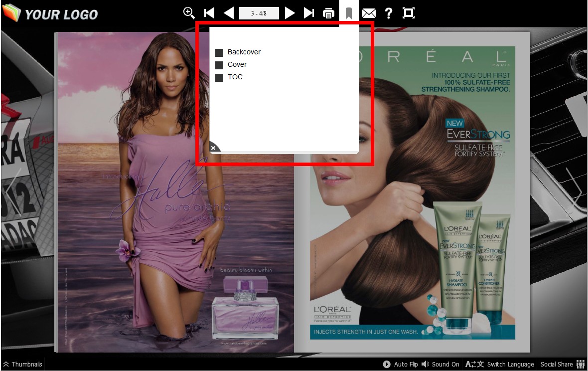Click the square icon beside TOC

[x=219, y=77]
